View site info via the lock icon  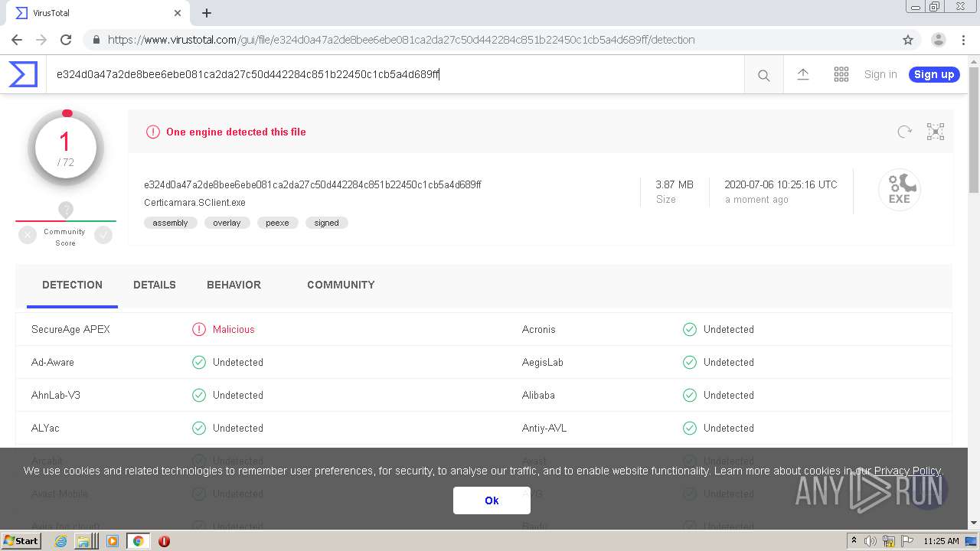(x=96, y=40)
